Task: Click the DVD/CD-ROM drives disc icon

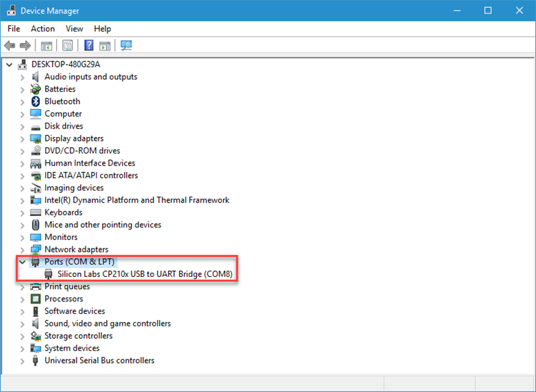Action: (x=36, y=151)
